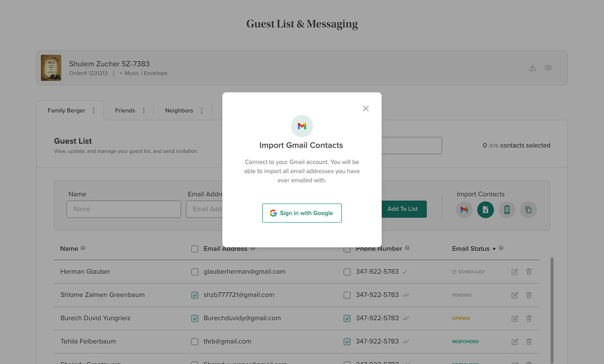Edit Tehila Felberbaum contact
Screen dimensions: 604x364
click(x=515, y=342)
